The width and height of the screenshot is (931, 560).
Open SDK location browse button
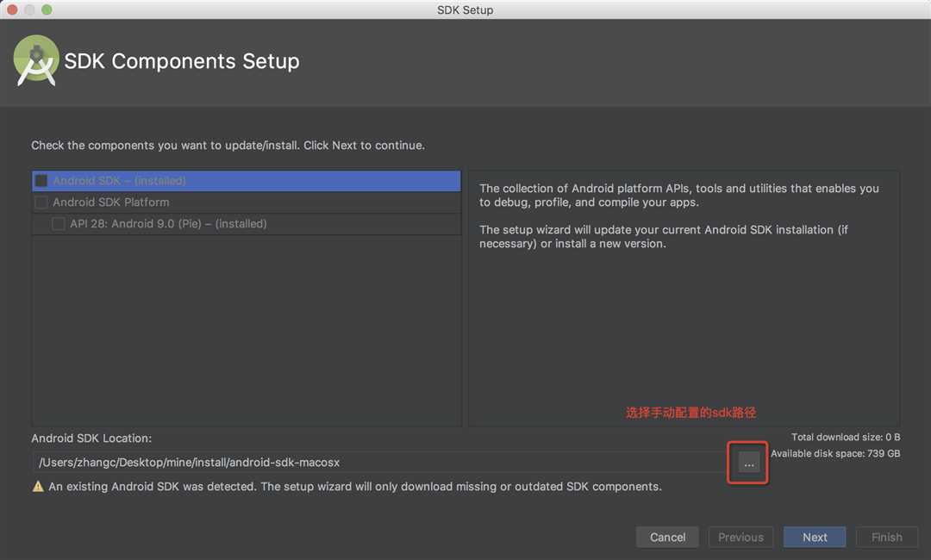pyautogui.click(x=749, y=463)
